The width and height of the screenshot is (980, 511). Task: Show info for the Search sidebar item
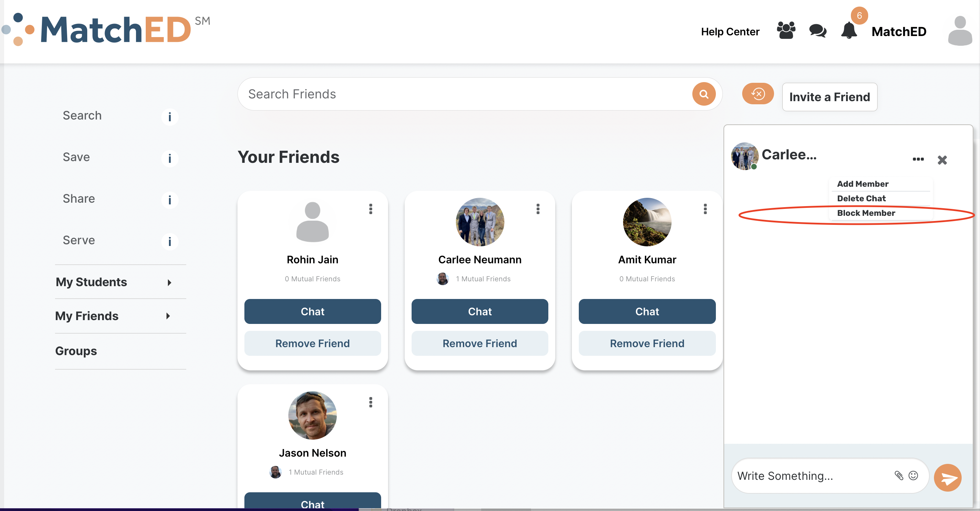click(170, 117)
